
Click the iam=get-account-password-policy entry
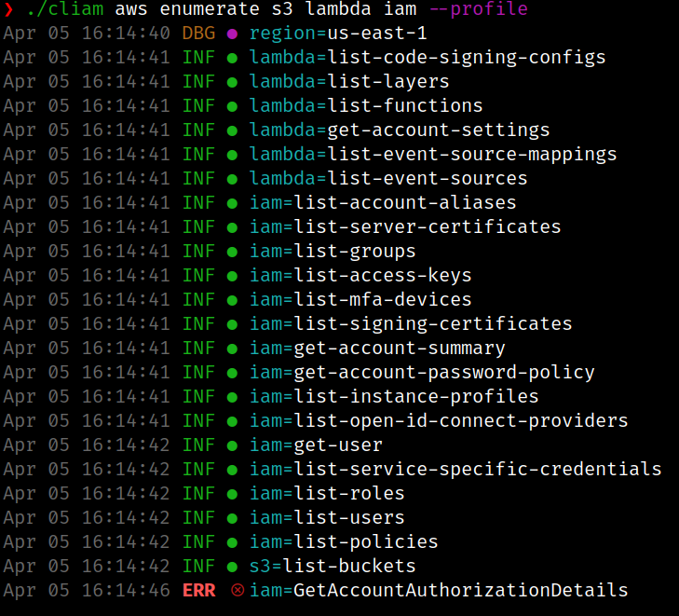pyautogui.click(x=422, y=372)
